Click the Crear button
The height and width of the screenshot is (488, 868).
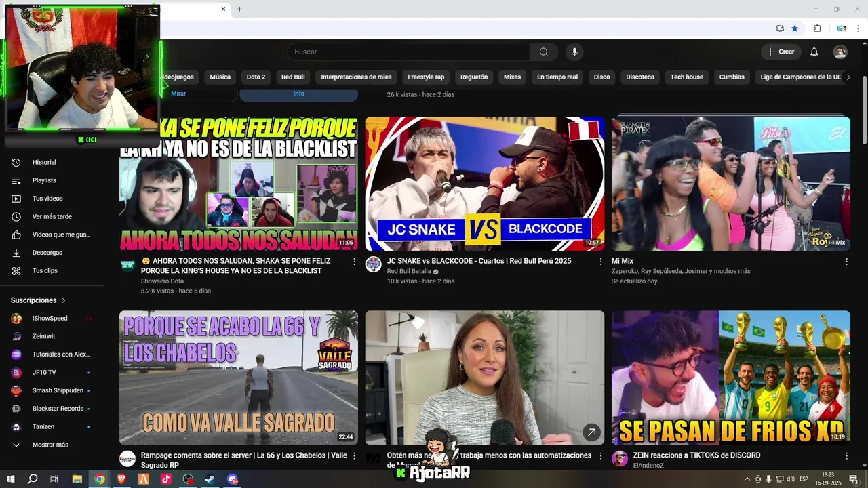pos(781,52)
